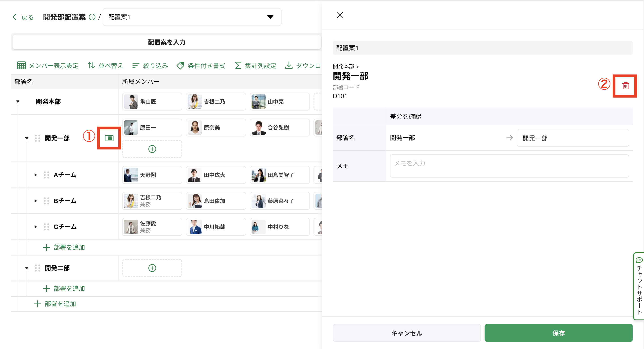The width and height of the screenshot is (644, 349).
Task: Click the red trash delete icon
Action: click(x=625, y=86)
